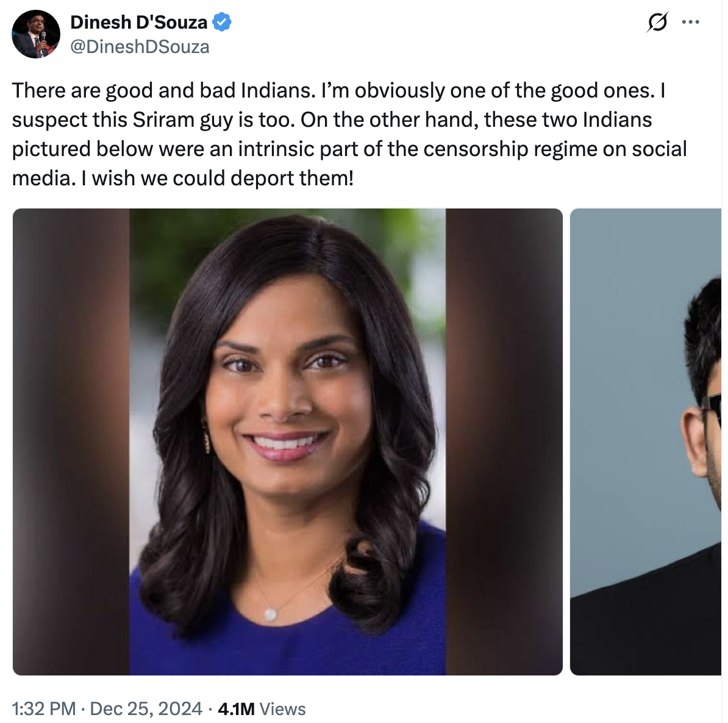Screen dimensions: 728x723
Task: Click the display name Dinesh D'Souza
Action: (x=139, y=23)
